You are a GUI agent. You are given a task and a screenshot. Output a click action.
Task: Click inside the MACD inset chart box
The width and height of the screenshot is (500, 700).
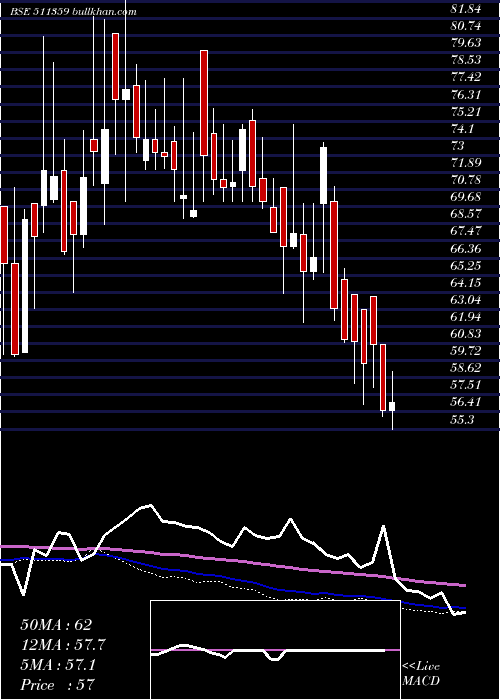pyautogui.click(x=275, y=650)
